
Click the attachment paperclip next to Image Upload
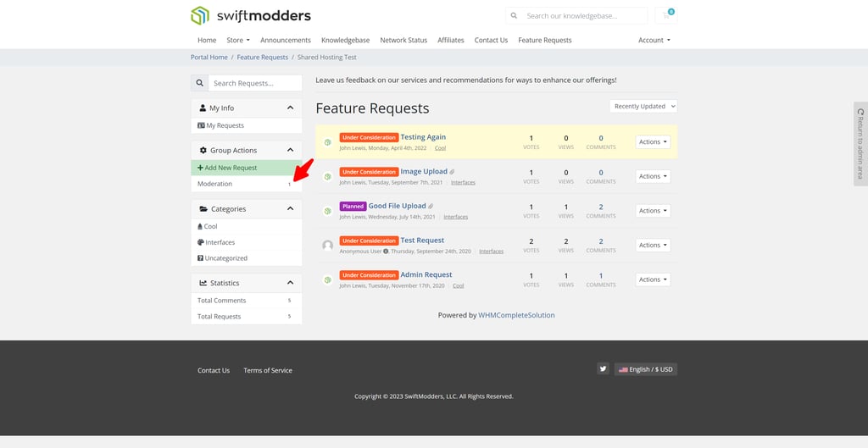(452, 172)
